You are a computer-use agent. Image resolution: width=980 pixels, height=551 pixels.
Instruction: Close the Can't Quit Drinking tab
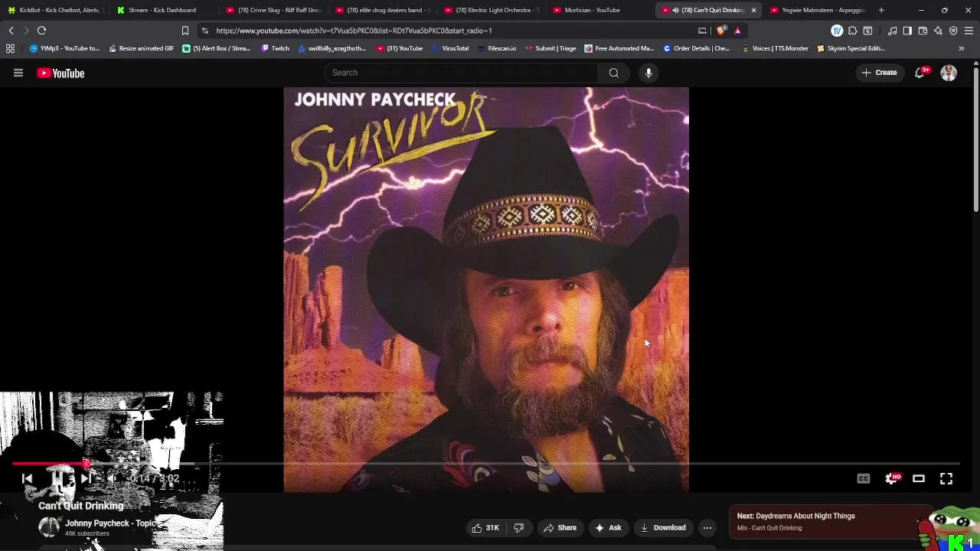coord(753,10)
